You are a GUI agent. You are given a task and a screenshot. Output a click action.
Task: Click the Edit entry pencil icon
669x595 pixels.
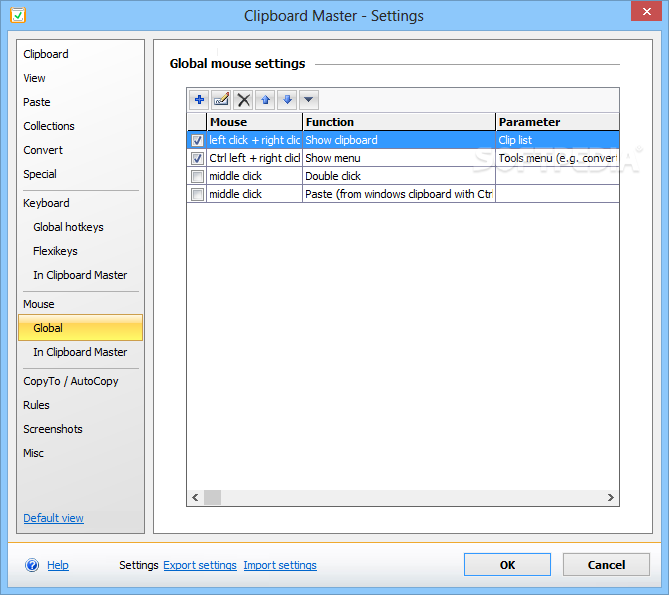pyautogui.click(x=221, y=100)
